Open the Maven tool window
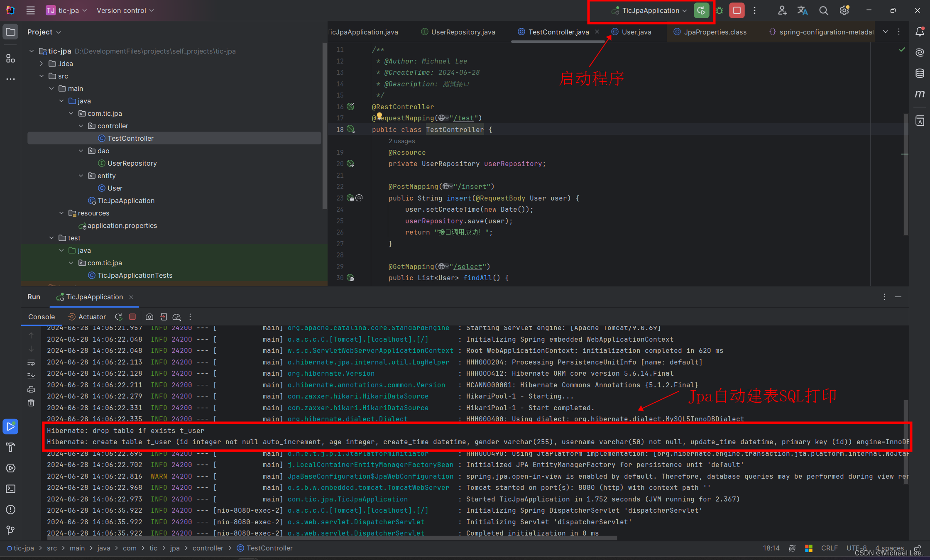930x560 pixels. pyautogui.click(x=920, y=94)
